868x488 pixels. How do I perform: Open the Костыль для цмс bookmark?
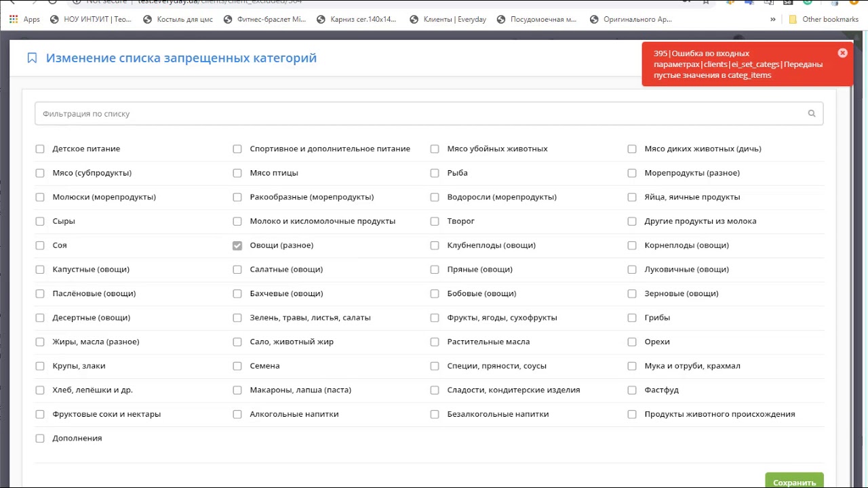coord(178,20)
